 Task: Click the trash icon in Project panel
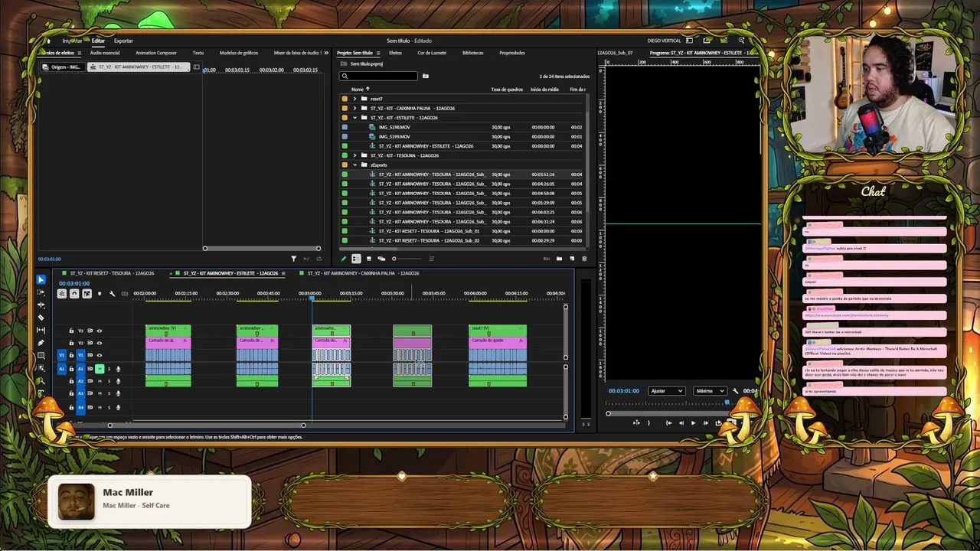584,259
